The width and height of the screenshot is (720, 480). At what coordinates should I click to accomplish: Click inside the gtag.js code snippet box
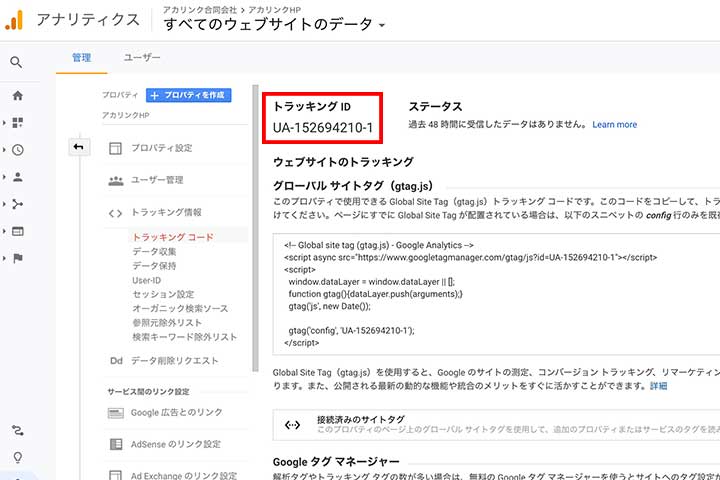click(x=496, y=294)
